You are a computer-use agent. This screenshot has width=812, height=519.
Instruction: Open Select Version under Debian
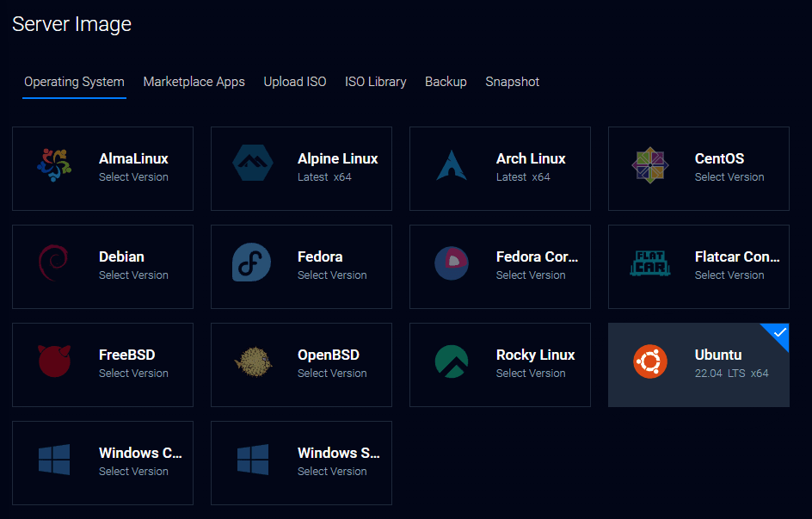(133, 275)
